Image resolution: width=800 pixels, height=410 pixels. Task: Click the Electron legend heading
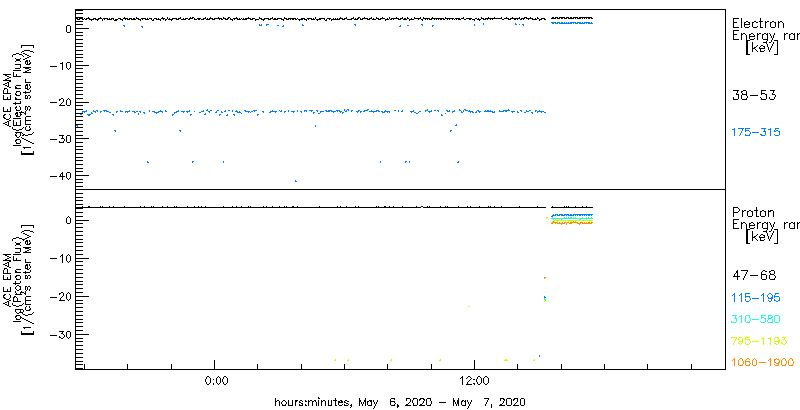tap(758, 23)
